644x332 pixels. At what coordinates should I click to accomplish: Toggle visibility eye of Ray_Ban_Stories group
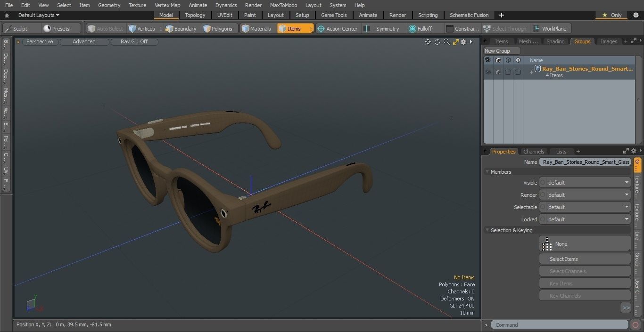click(488, 72)
